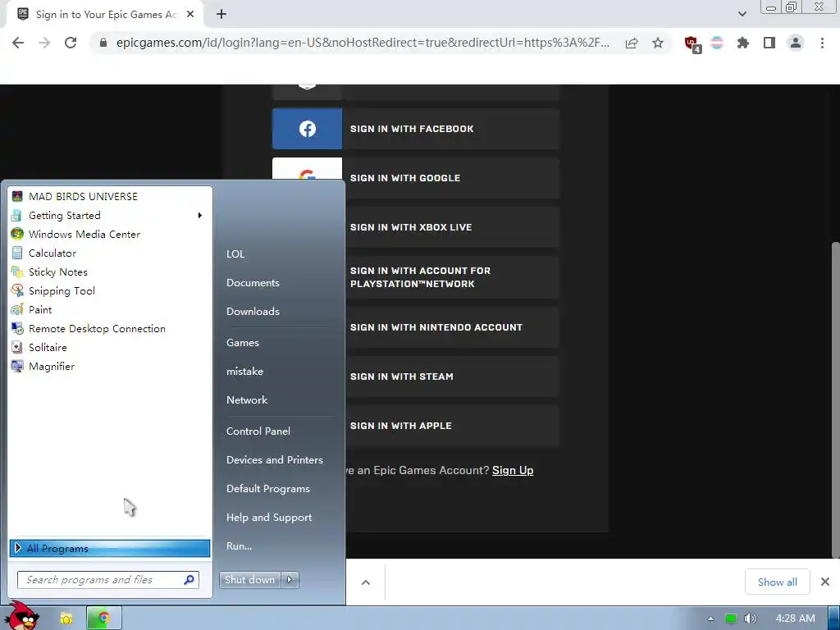
Task: Expand All Programs list
Action: coord(110,548)
